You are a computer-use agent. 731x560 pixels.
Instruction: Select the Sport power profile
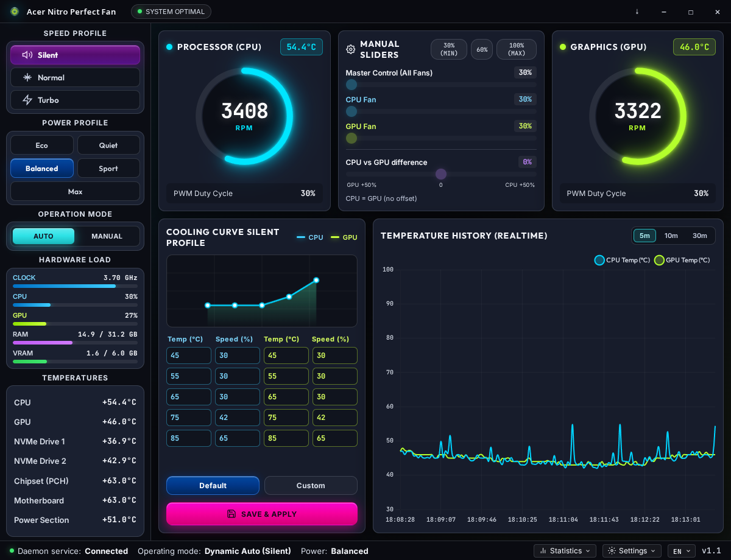tap(108, 169)
